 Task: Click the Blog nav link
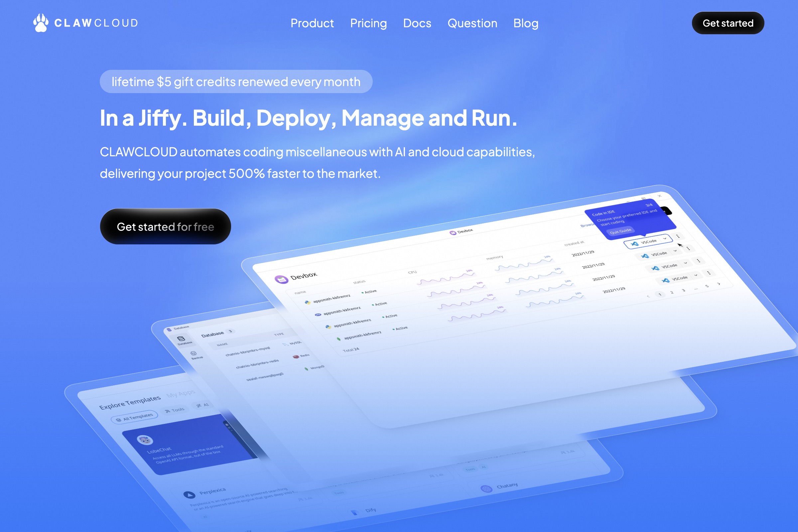(526, 23)
